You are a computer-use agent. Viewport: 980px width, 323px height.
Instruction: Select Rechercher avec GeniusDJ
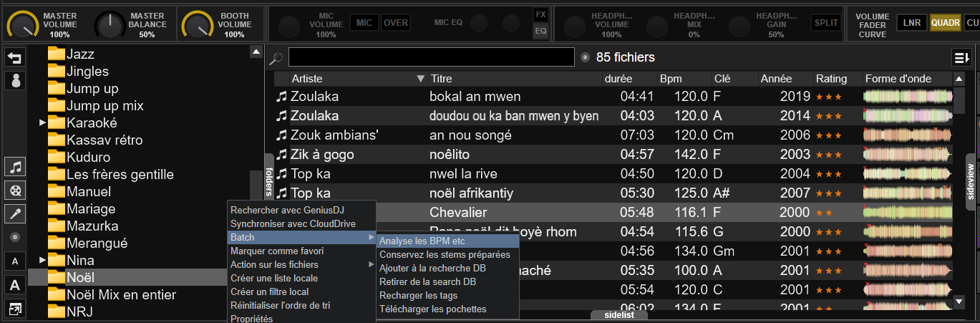click(x=301, y=210)
